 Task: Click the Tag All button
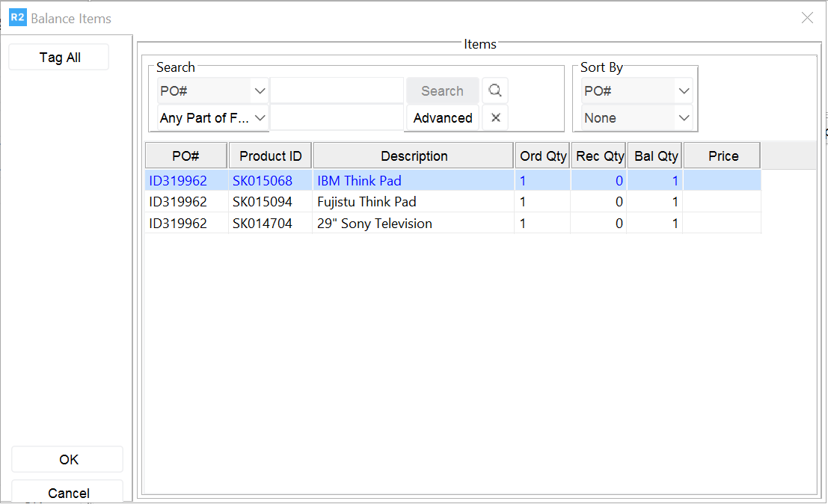[x=60, y=58]
